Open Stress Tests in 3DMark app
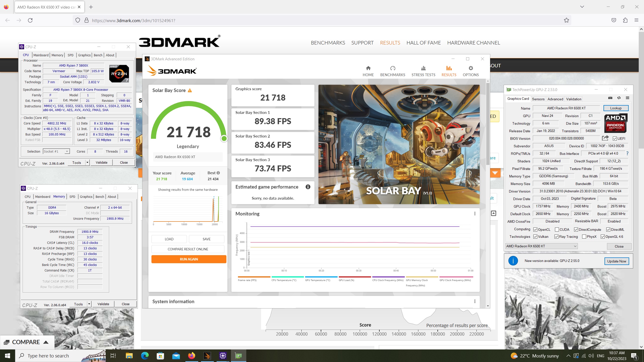644x362 pixels. pyautogui.click(x=423, y=71)
